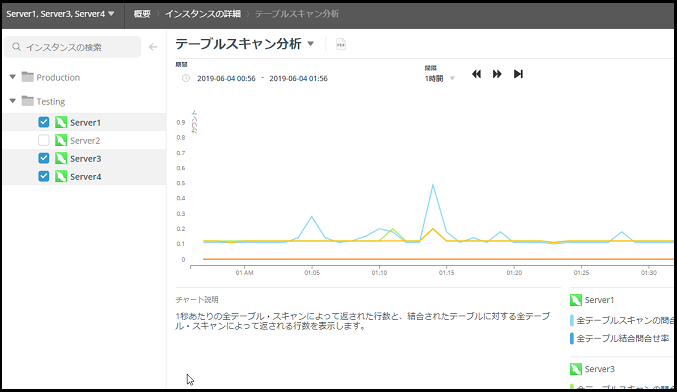Step forward to the next time interval
This screenshot has width=677, height=392.
point(497,74)
